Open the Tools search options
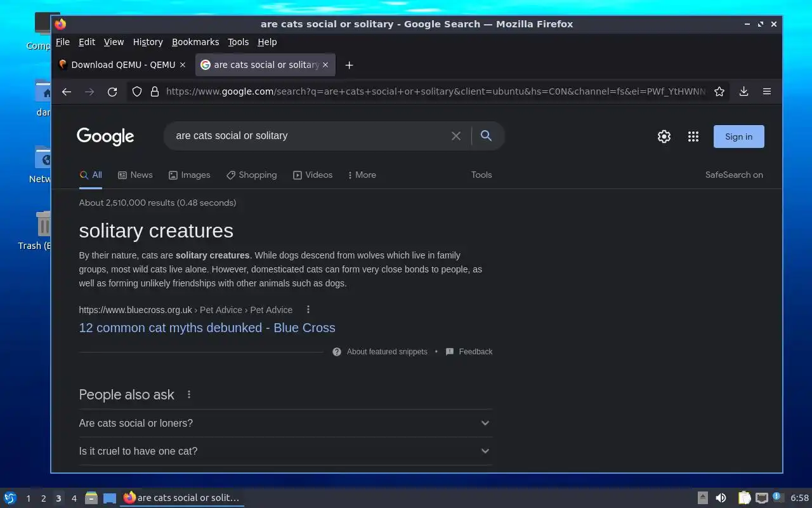This screenshot has height=508, width=812. click(481, 175)
